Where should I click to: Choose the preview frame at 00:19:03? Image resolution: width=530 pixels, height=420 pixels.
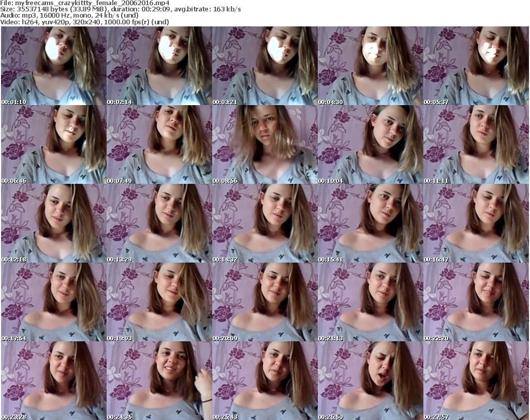[x=159, y=302]
